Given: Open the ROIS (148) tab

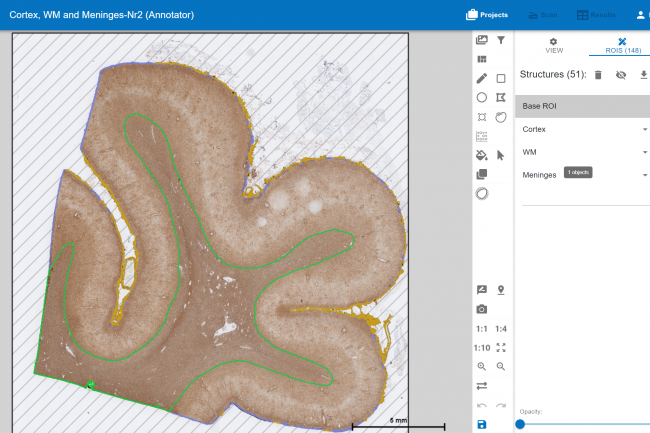Looking at the screenshot, I should (621, 45).
